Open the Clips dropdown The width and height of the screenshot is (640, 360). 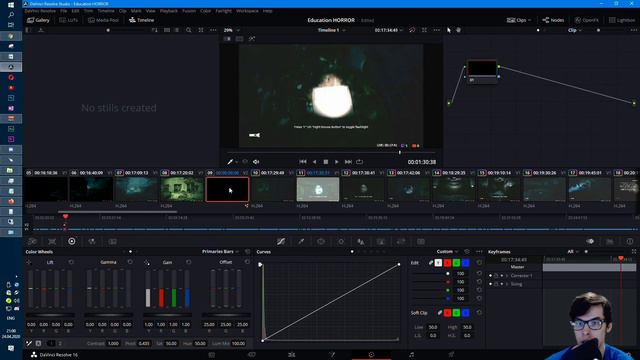click(x=519, y=20)
